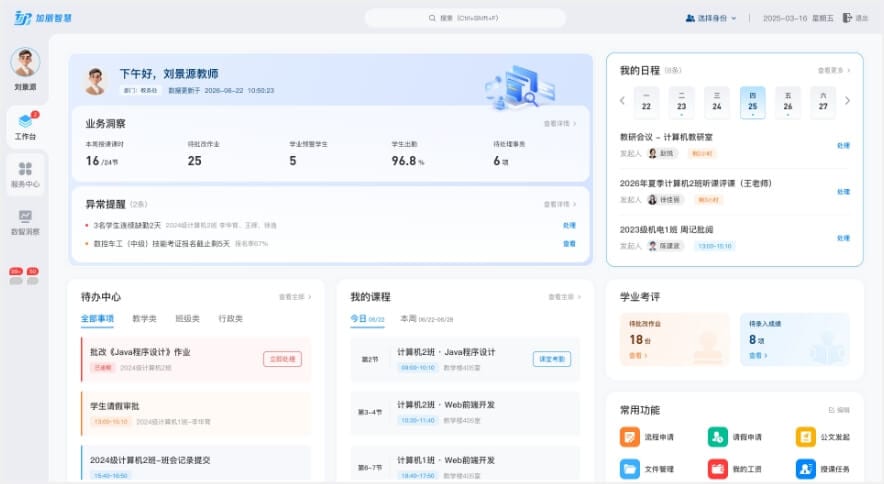Image resolution: width=884 pixels, height=484 pixels.
Task: Open 查看全部 in 我的课程 header
Action: [x=564, y=297]
